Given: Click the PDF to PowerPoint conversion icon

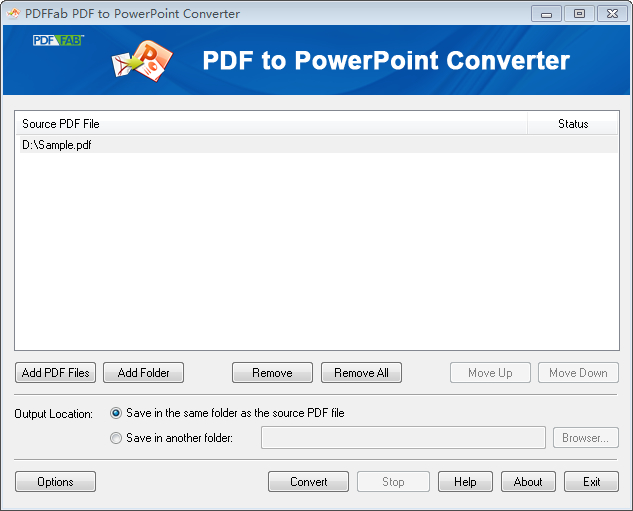Looking at the screenshot, I should tap(142, 61).
